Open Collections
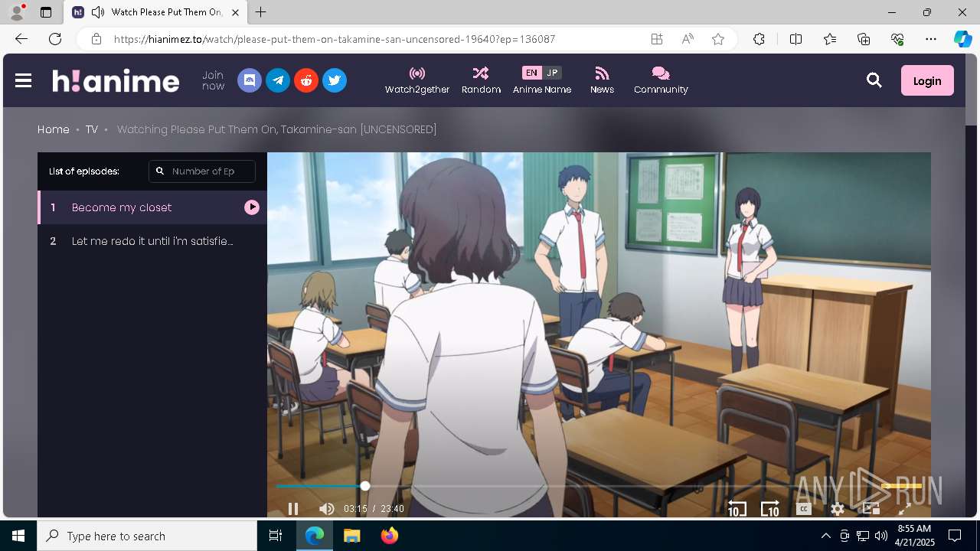 [864, 39]
